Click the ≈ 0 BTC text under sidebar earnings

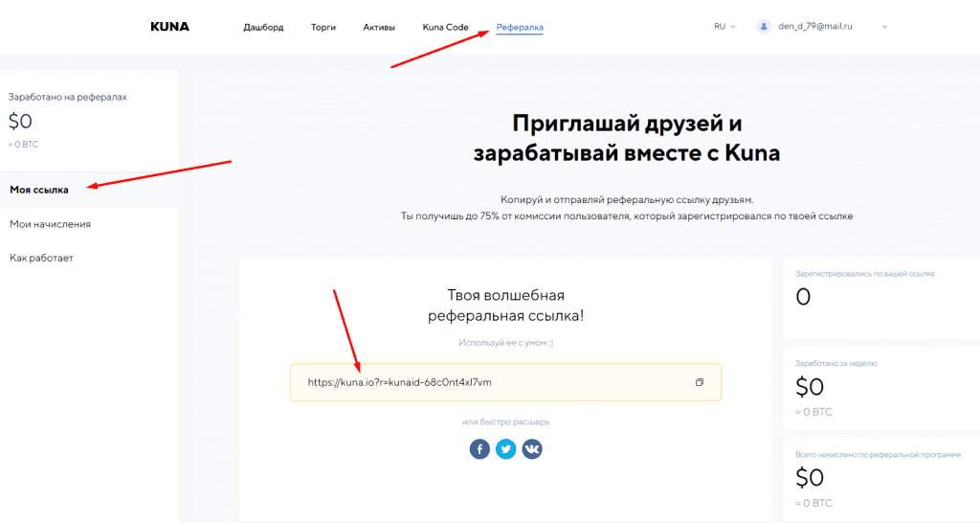pyautogui.click(x=23, y=145)
